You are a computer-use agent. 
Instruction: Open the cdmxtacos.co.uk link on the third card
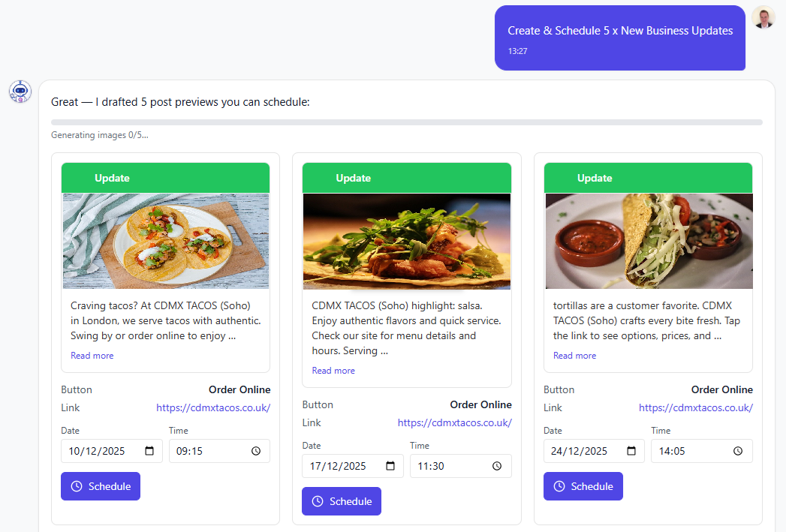click(x=696, y=407)
